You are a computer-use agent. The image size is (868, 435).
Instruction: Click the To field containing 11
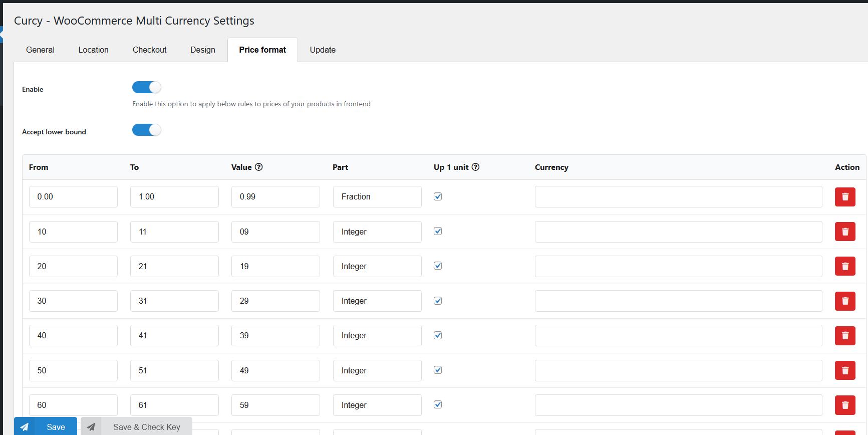[174, 232]
